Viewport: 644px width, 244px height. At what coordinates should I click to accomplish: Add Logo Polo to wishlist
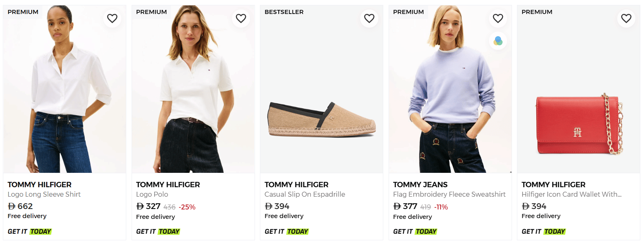pos(241,19)
